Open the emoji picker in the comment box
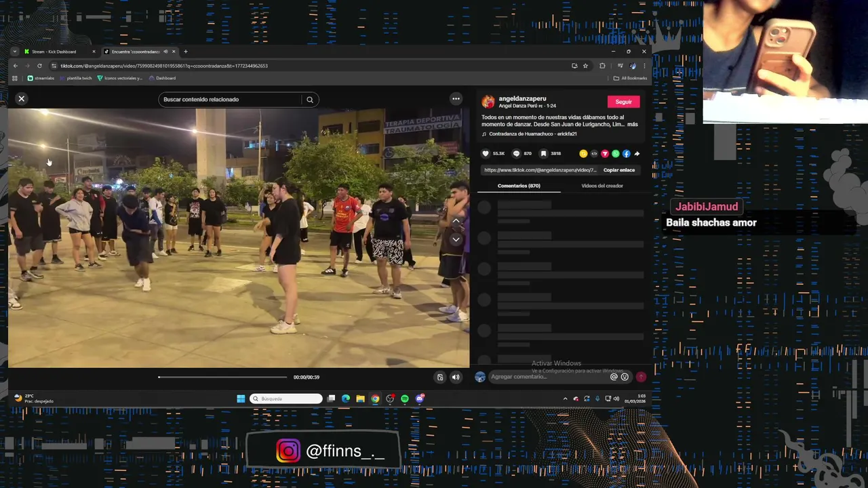 click(x=625, y=377)
